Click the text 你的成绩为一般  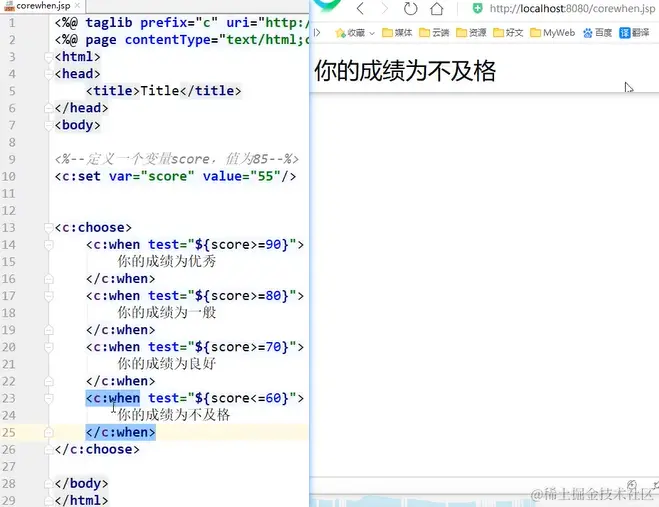tap(166, 313)
